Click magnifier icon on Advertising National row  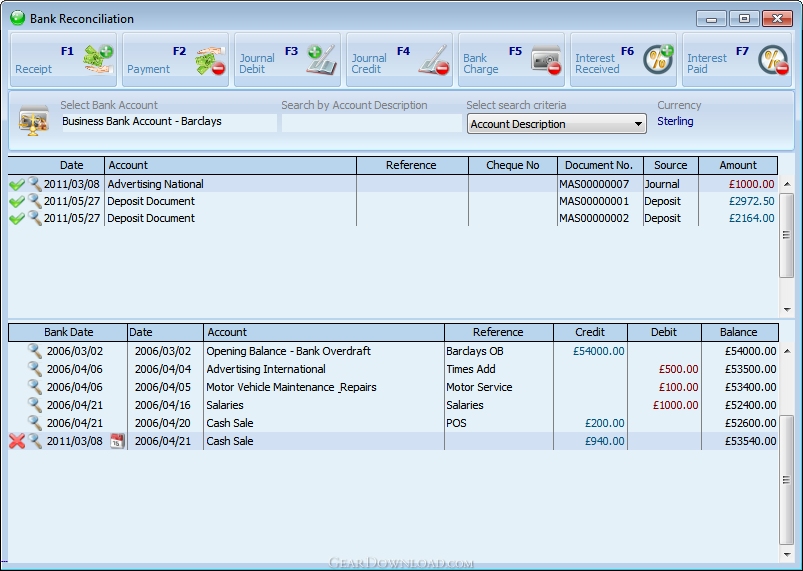34,184
